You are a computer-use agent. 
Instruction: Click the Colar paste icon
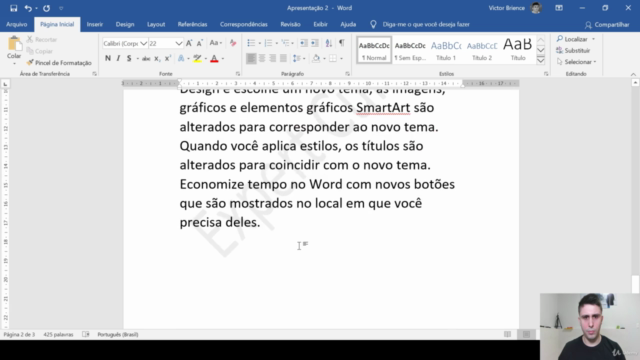(14, 44)
